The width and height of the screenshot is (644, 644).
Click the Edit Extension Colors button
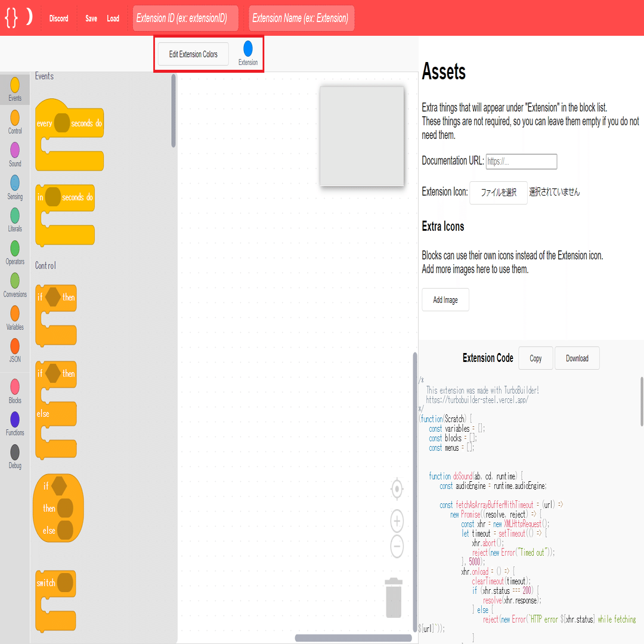(193, 54)
